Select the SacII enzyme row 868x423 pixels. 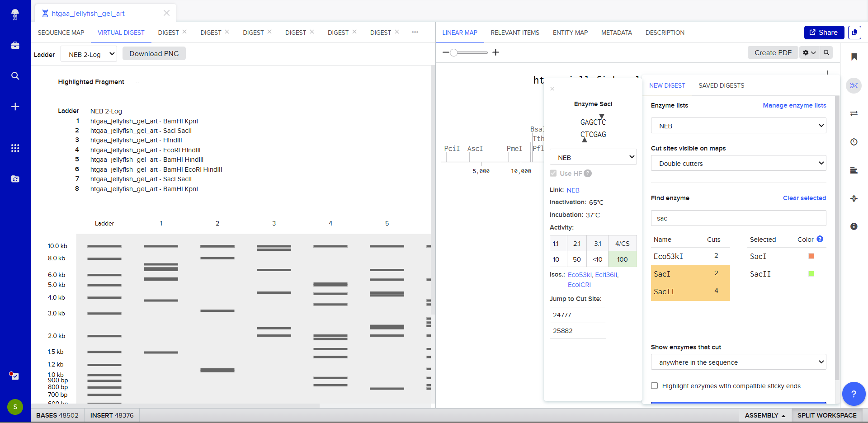[x=690, y=291]
